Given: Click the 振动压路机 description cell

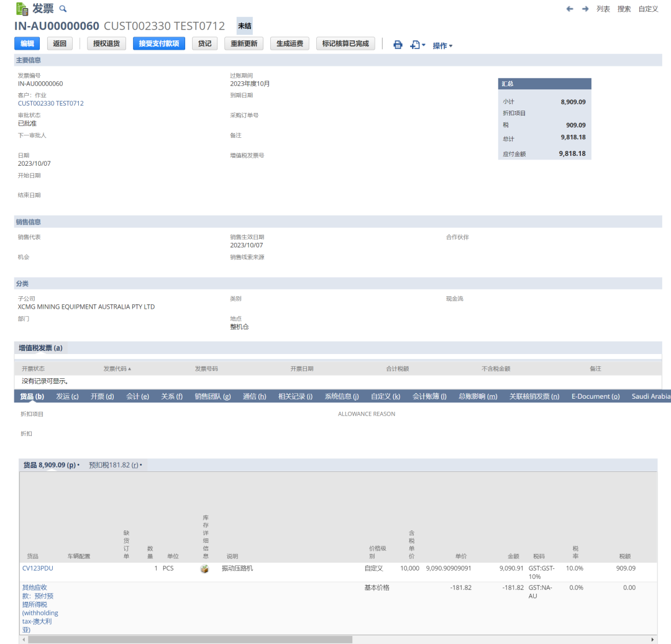Looking at the screenshot, I should (x=237, y=568).
